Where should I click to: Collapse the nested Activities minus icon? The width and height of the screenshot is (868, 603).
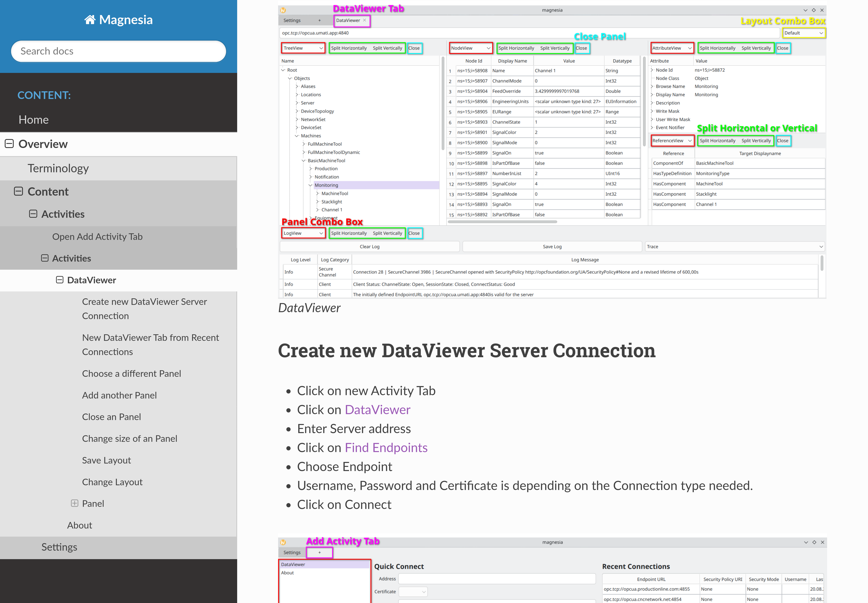[x=45, y=258]
